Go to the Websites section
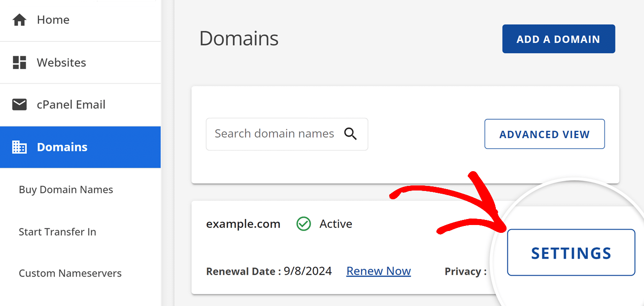The height and width of the screenshot is (306, 644). click(61, 63)
